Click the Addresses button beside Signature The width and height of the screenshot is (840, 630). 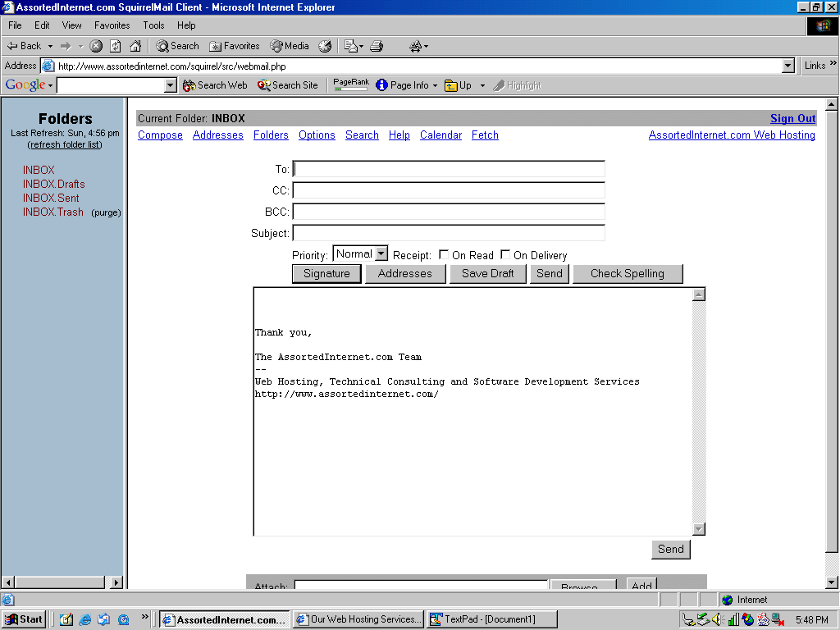point(405,274)
